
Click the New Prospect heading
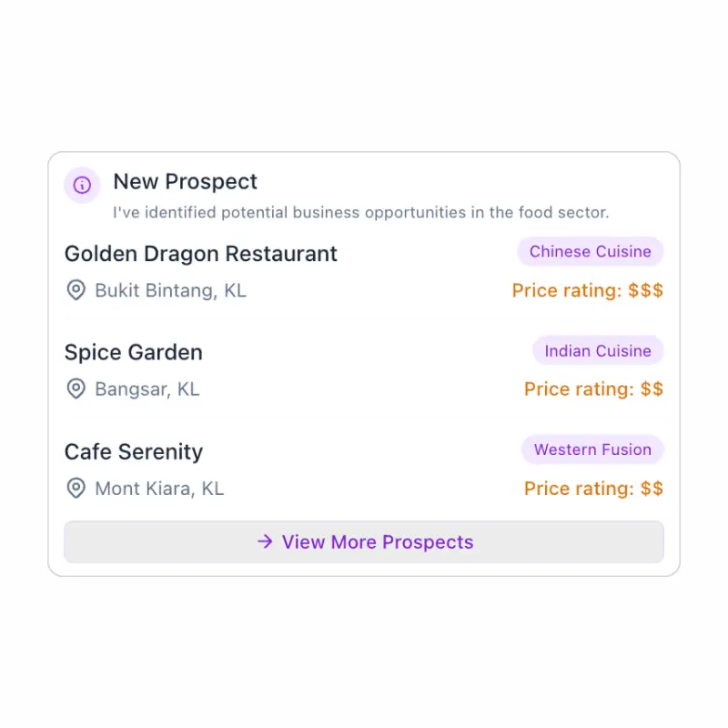(x=185, y=181)
